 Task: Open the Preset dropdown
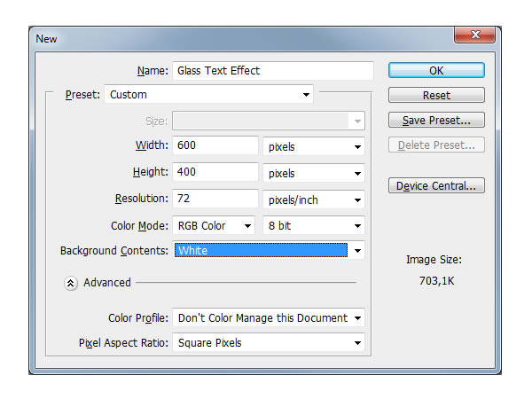click(209, 94)
